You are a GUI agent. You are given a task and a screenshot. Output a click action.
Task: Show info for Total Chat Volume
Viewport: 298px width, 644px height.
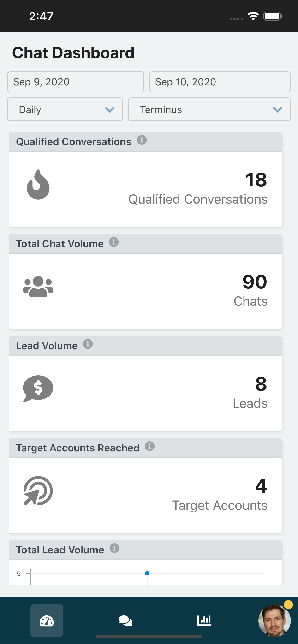click(x=114, y=242)
